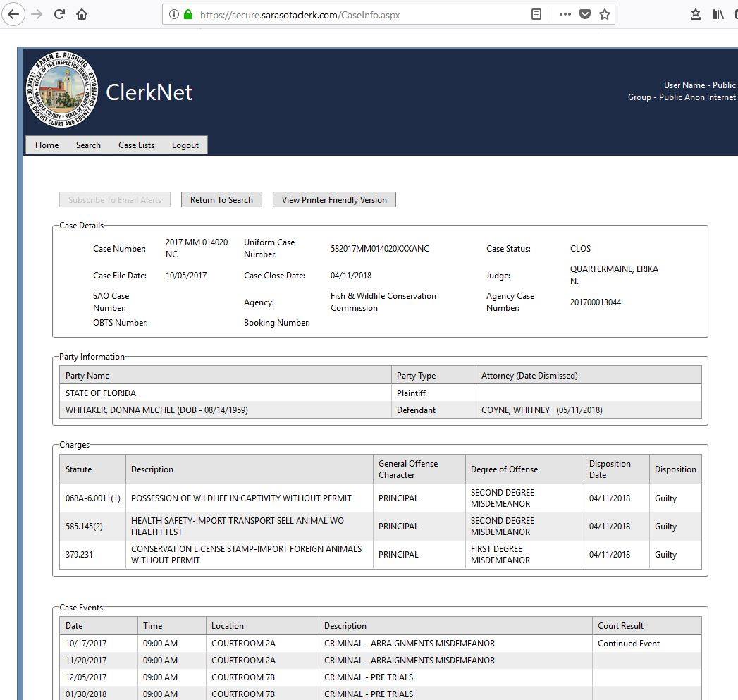The width and height of the screenshot is (738, 700).
Task: Click agency case number 201700013044
Action: 596,302
